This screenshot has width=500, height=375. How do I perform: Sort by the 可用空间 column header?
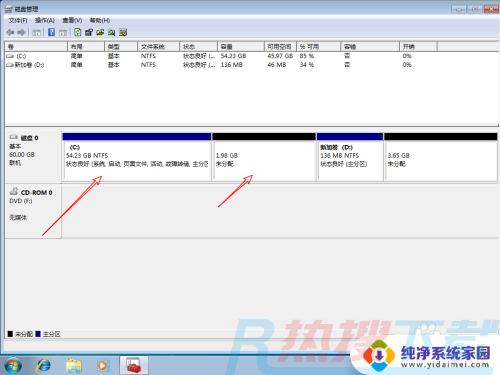pyautogui.click(x=280, y=47)
